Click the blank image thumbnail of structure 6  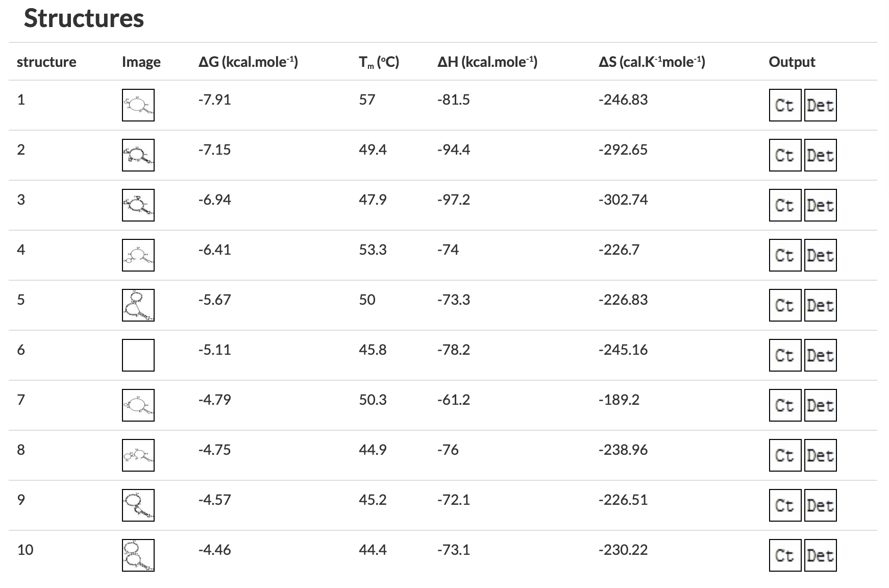click(138, 355)
